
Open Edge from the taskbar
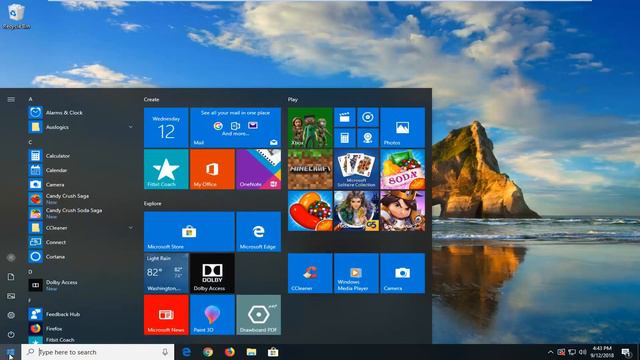pyautogui.click(x=187, y=352)
